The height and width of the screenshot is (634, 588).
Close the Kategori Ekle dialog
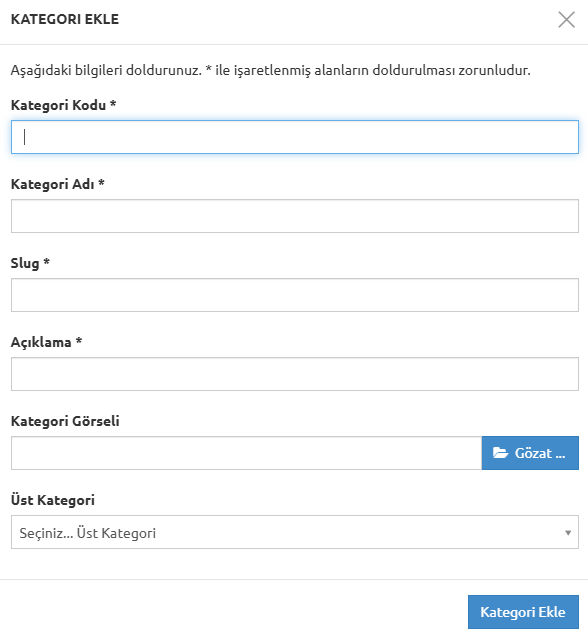coord(566,19)
